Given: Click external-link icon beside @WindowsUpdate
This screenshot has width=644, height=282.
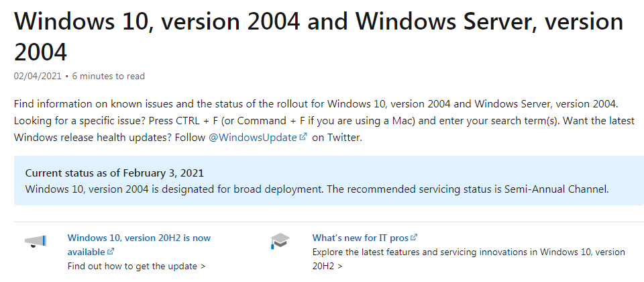Looking at the screenshot, I should (x=303, y=137).
